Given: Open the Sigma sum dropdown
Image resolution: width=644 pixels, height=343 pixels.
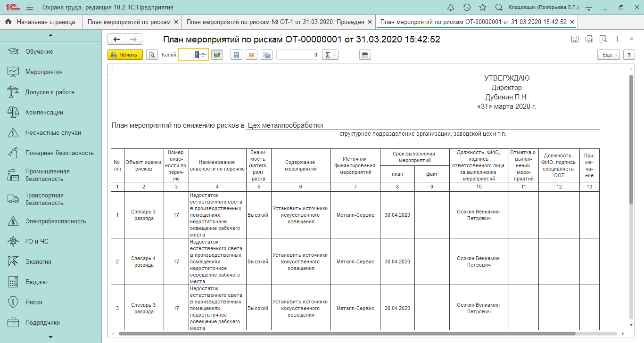Looking at the screenshot, I should (330, 55).
